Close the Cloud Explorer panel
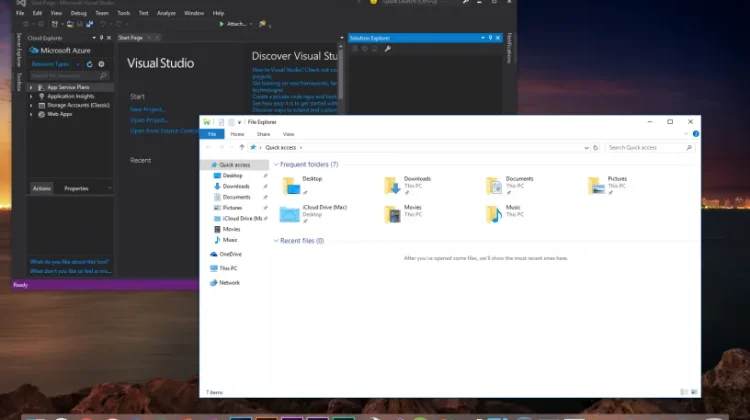 109,38
